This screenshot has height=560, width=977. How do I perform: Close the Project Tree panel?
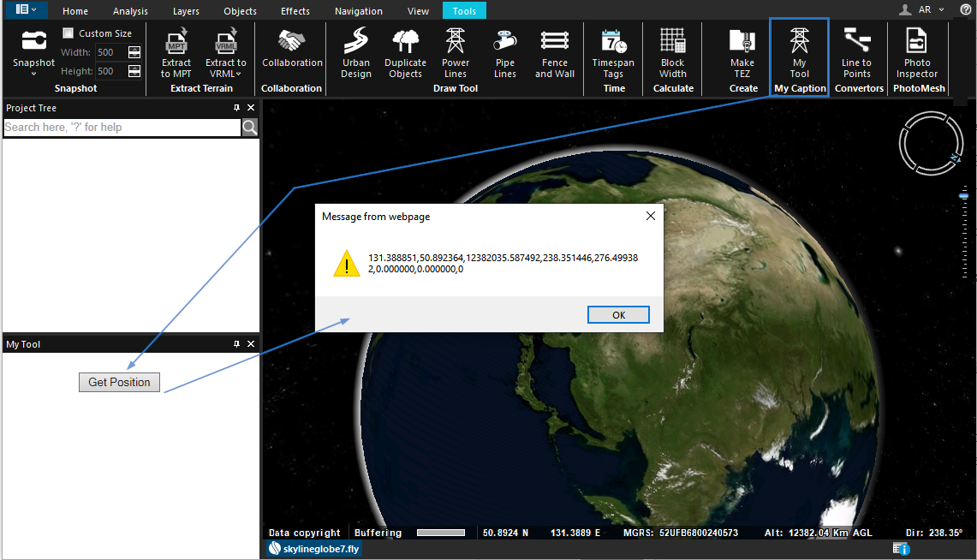[251, 108]
